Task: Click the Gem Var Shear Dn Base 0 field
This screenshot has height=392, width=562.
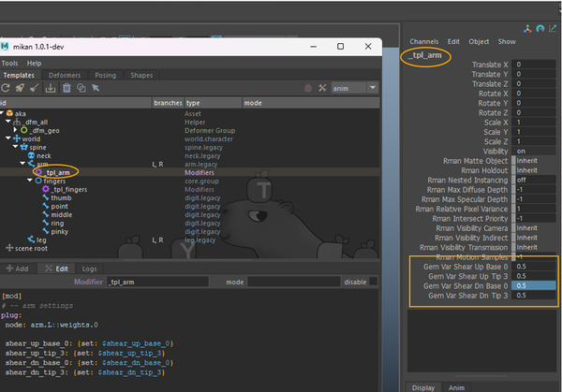Action: pyautogui.click(x=535, y=285)
